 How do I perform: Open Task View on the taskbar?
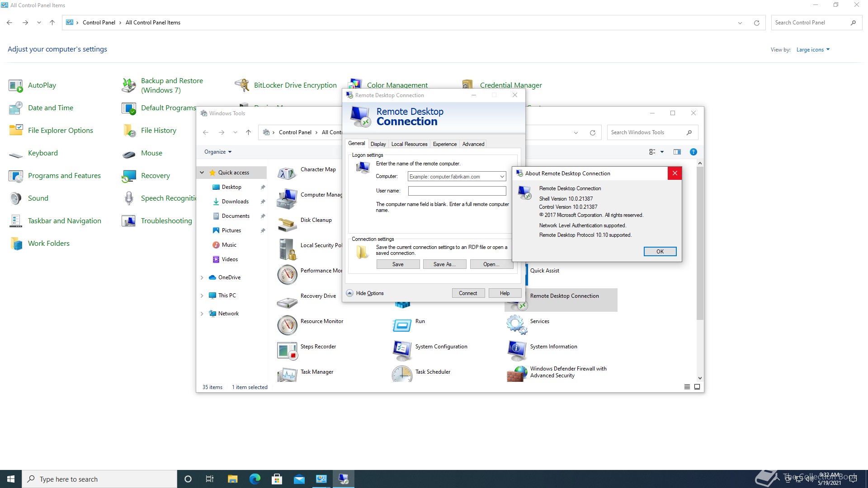pos(209,479)
